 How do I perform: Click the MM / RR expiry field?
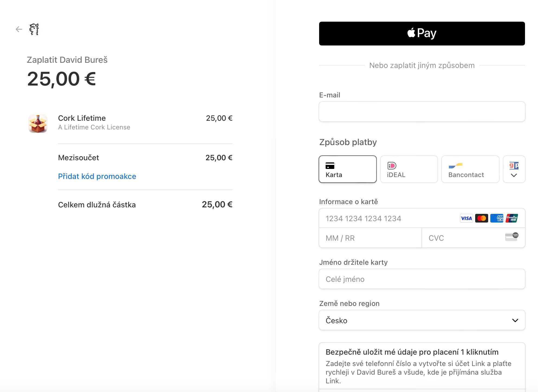pyautogui.click(x=370, y=238)
